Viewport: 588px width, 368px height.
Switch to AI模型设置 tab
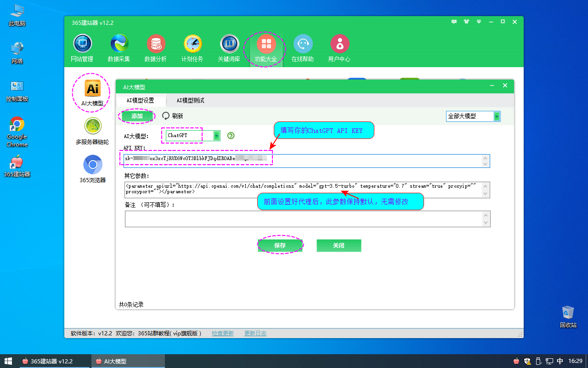click(x=140, y=100)
